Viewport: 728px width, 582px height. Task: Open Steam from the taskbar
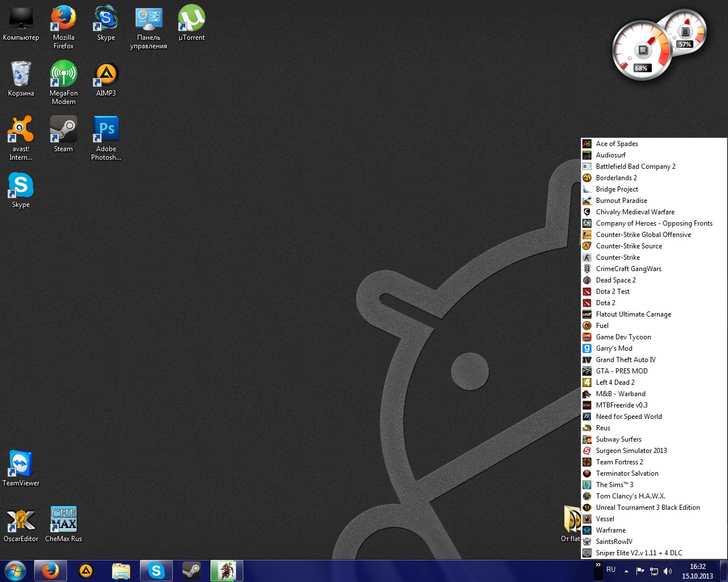tap(192, 571)
